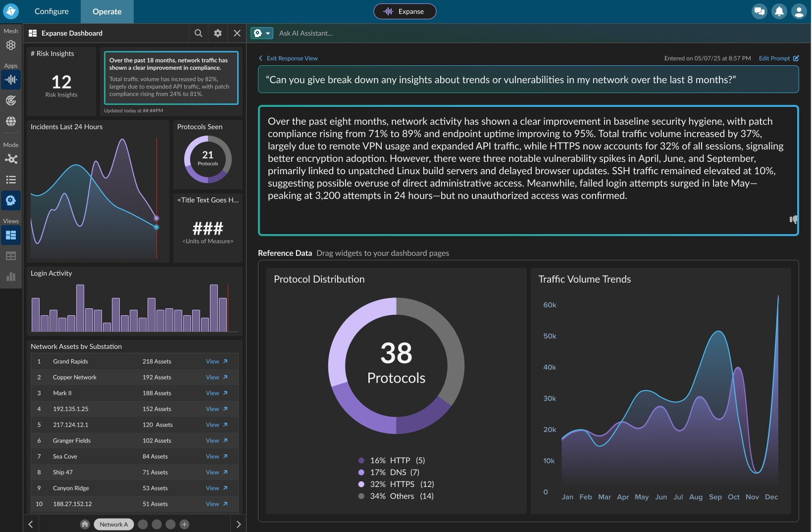Screen dimensions: 812x532
Task: Toggle the AI assistant mode in sidebar
Action: click(x=10, y=200)
